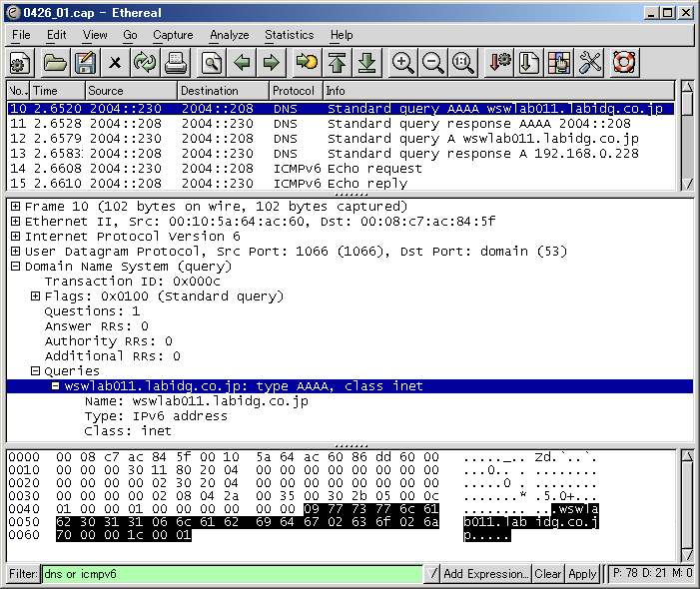Open the filter history dropdown arrow
The height and width of the screenshot is (589, 700).
click(x=430, y=574)
